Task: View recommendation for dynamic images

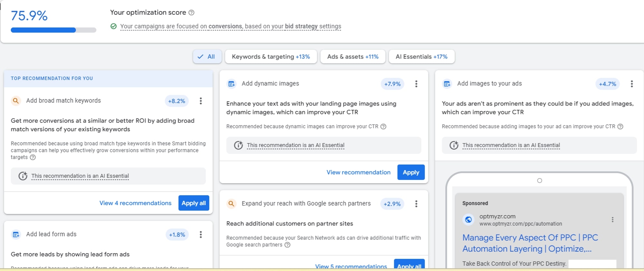Action: click(358, 172)
